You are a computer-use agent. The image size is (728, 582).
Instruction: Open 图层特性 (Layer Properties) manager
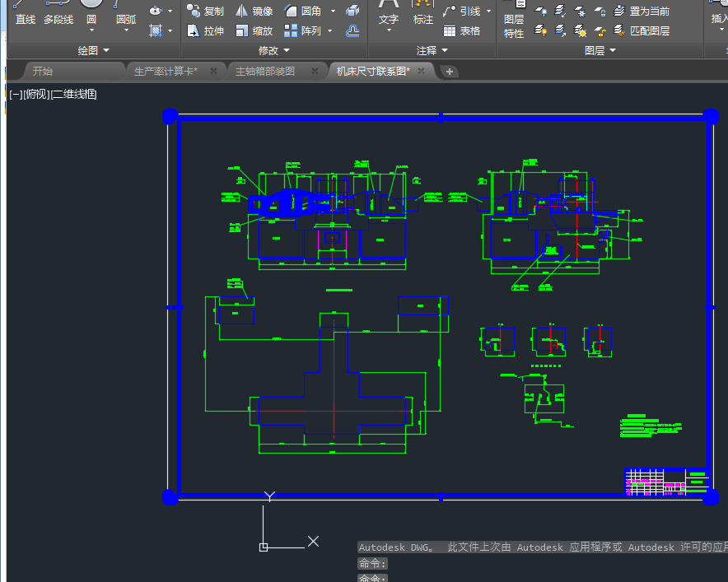[514, 20]
